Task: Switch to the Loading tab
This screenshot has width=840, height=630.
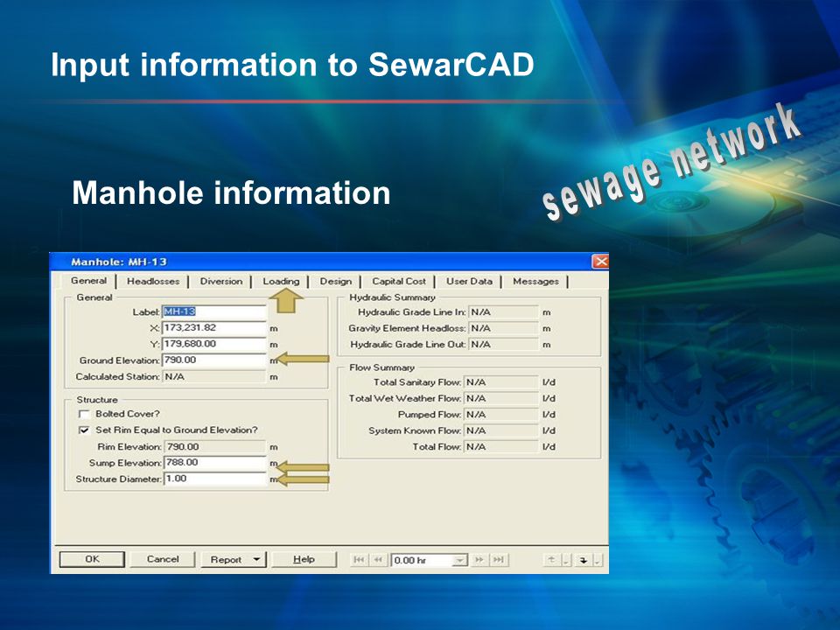Action: coord(281,281)
